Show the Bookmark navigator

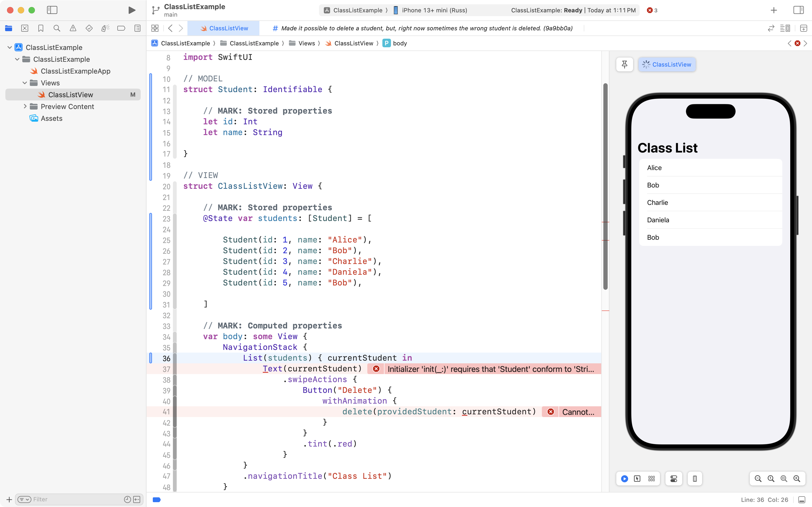point(41,28)
